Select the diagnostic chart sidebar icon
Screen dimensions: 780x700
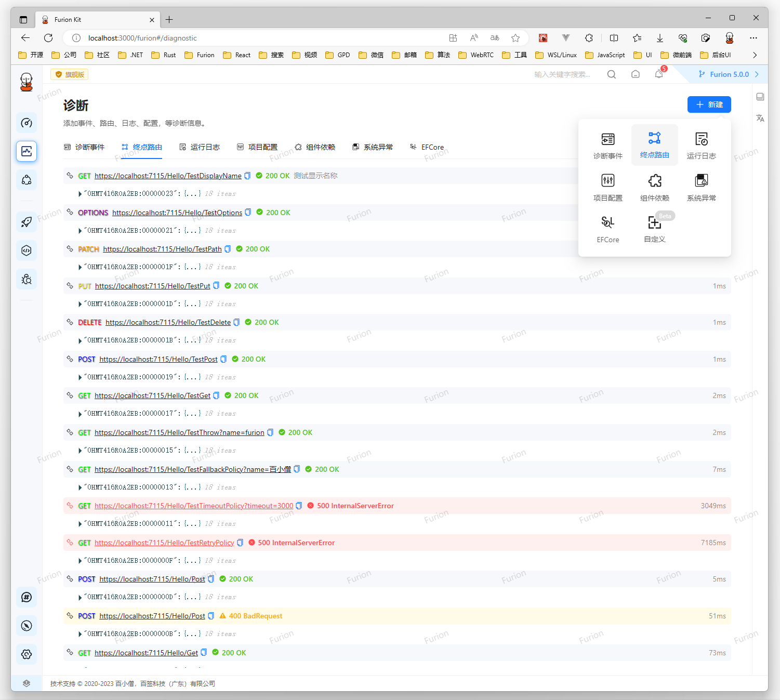[27, 151]
